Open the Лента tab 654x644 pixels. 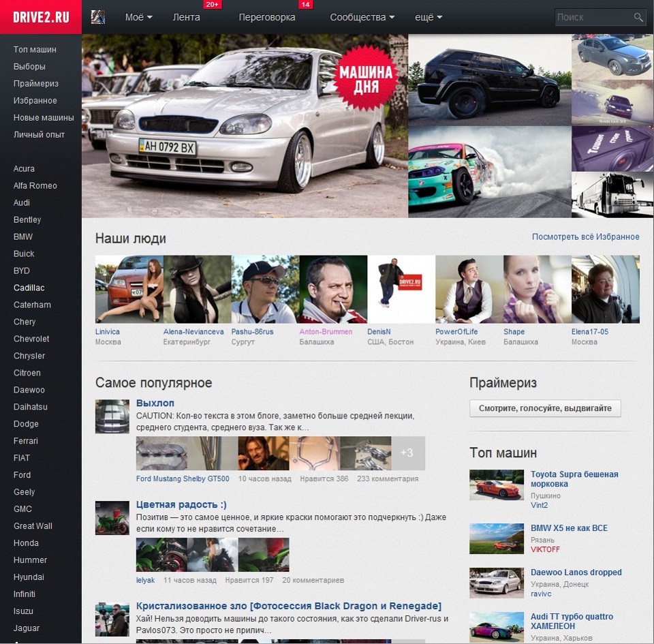pyautogui.click(x=187, y=17)
